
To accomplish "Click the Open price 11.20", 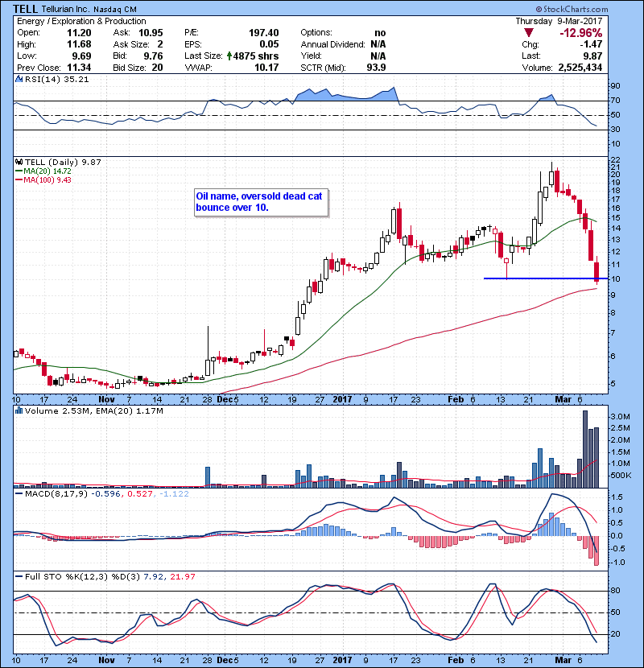I will pyautogui.click(x=79, y=33).
